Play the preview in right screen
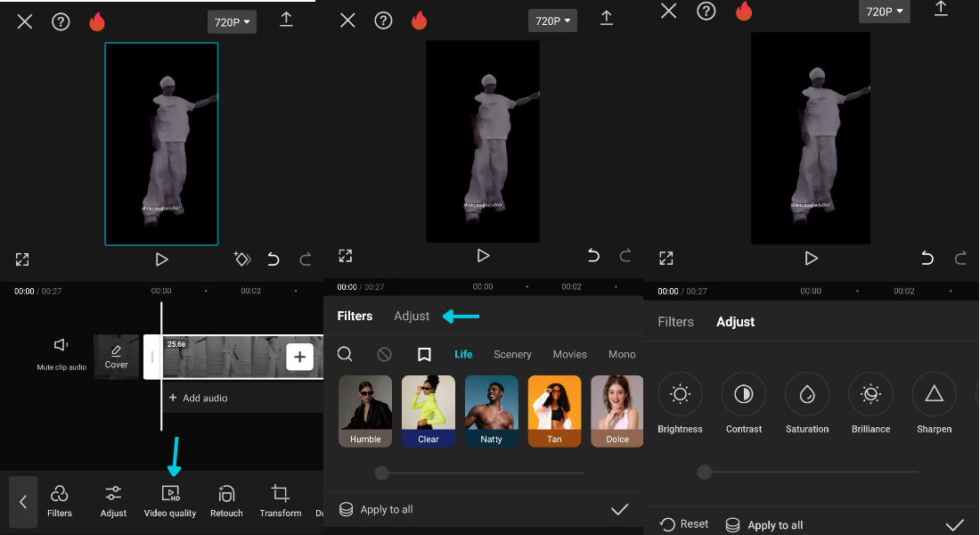 811,258
